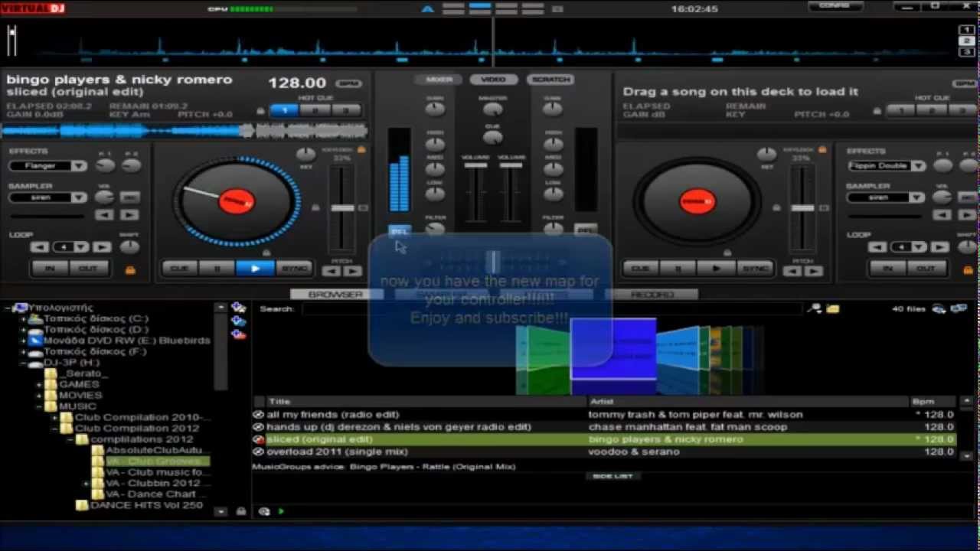Toggle the orange keylock on right deck

click(823, 150)
